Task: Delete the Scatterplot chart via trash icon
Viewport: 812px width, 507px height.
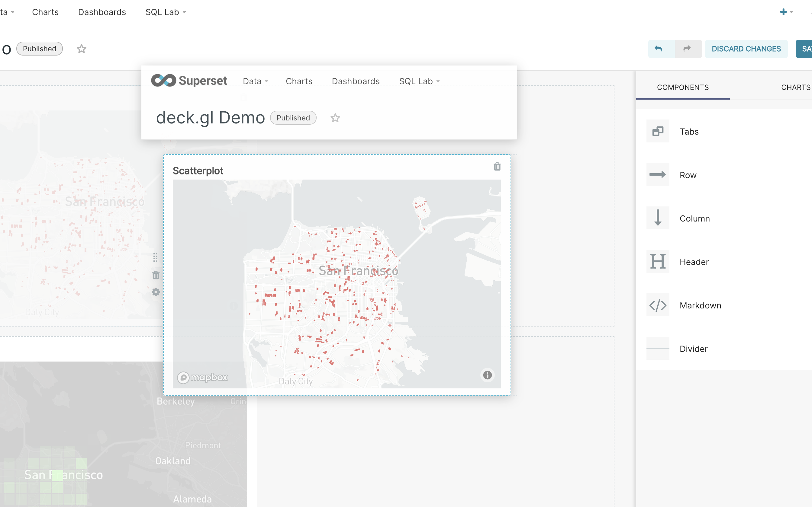Action: pos(497,166)
